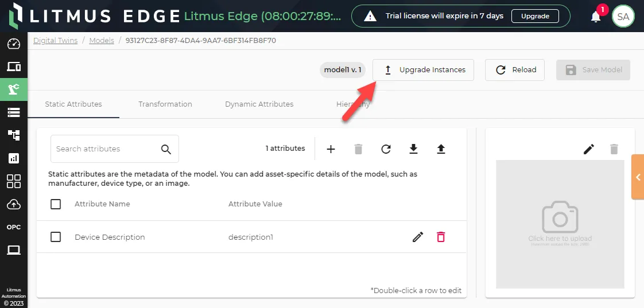This screenshot has height=308, width=644.
Task: Select the Digital Twins robot arm icon
Action: [x=14, y=89]
